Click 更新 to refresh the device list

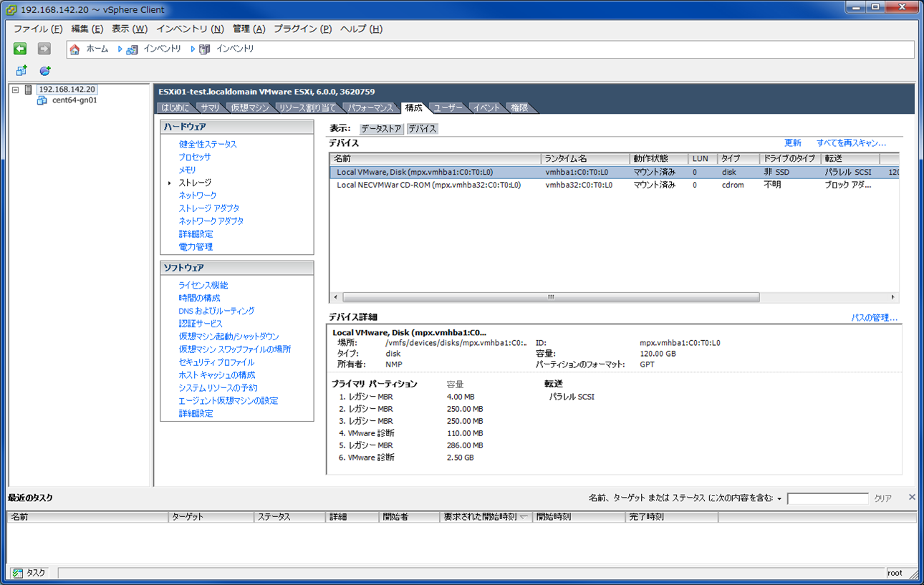pyautogui.click(x=793, y=142)
